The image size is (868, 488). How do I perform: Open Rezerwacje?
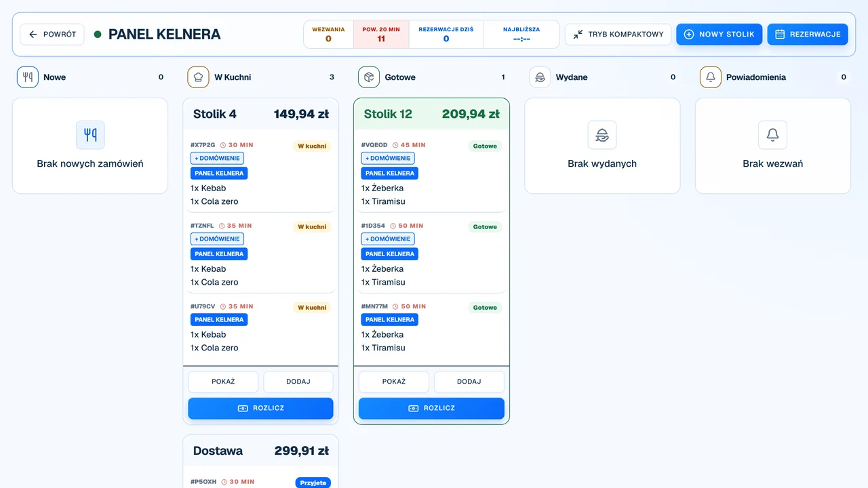click(808, 34)
